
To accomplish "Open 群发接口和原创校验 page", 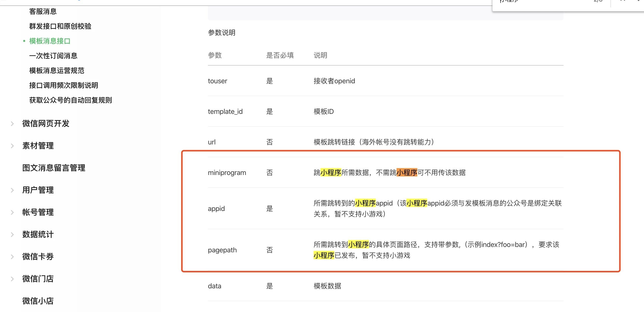I will click(x=60, y=26).
